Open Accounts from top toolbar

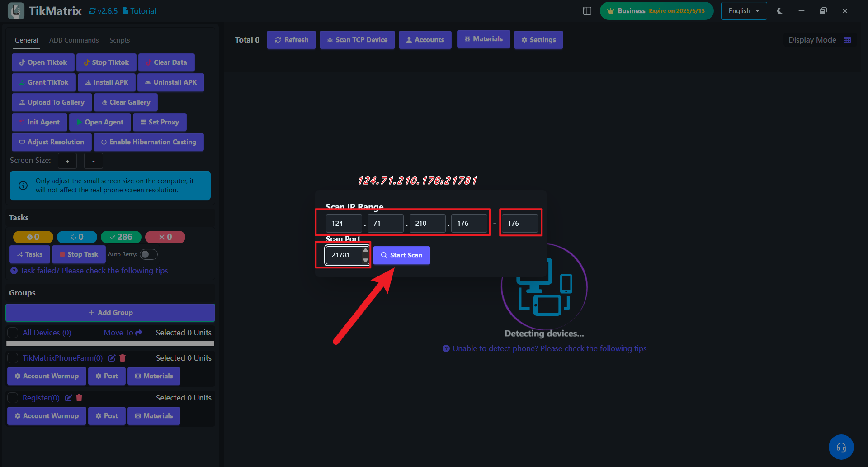click(425, 40)
